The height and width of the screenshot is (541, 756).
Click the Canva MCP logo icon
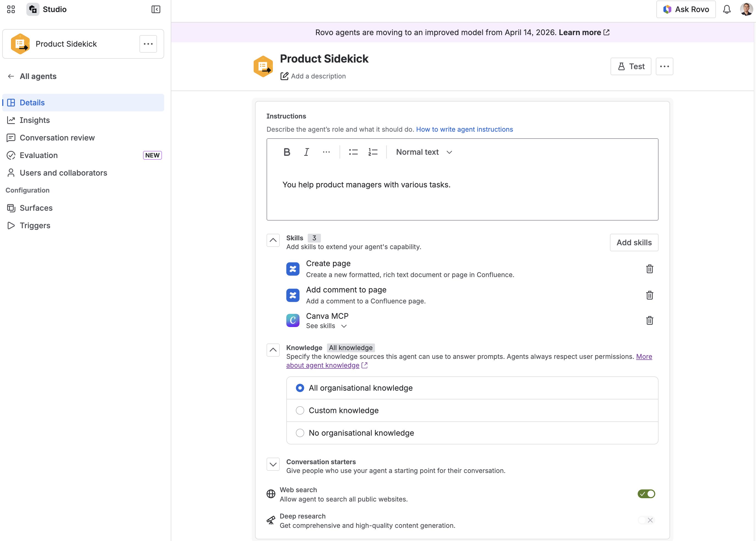pos(293,320)
